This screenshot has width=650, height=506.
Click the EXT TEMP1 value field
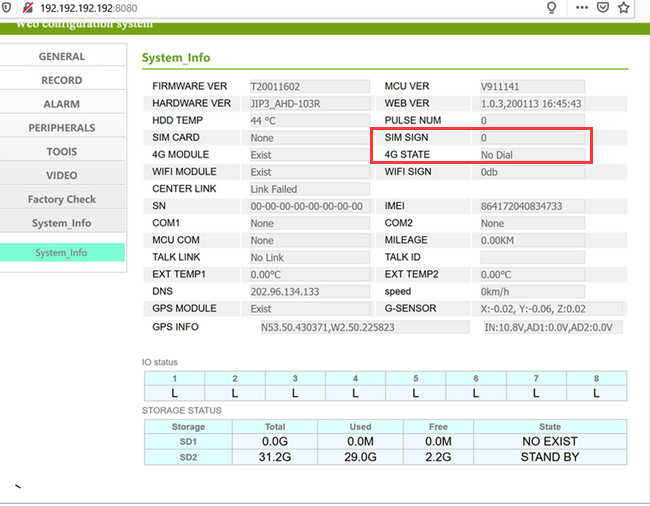pyautogui.click(x=310, y=274)
